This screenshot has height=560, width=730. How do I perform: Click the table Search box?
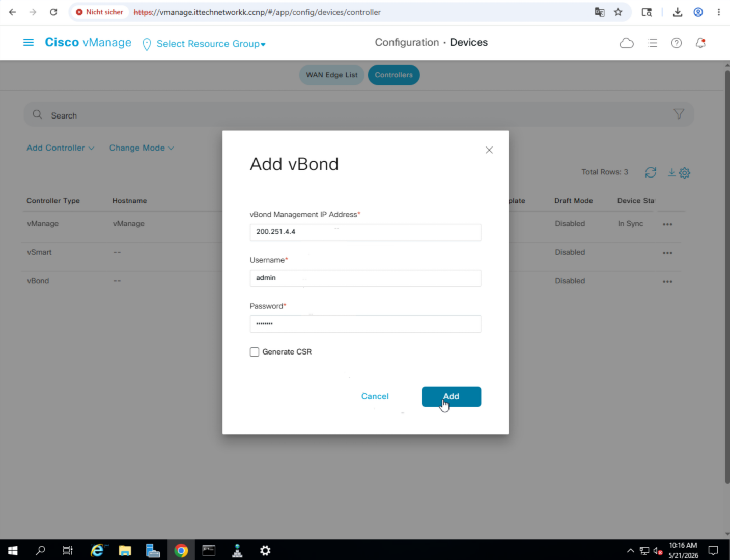pyautogui.click(x=359, y=115)
